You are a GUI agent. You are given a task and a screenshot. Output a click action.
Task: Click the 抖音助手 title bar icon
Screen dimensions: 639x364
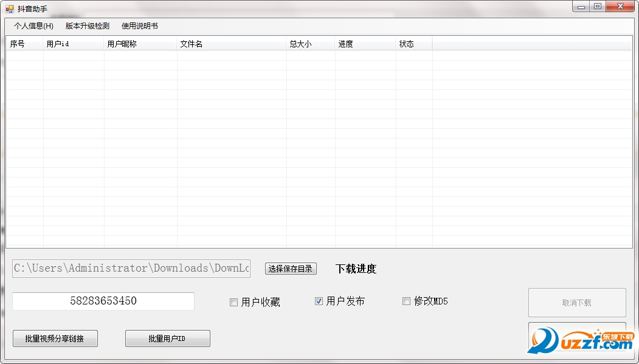(x=9, y=6)
